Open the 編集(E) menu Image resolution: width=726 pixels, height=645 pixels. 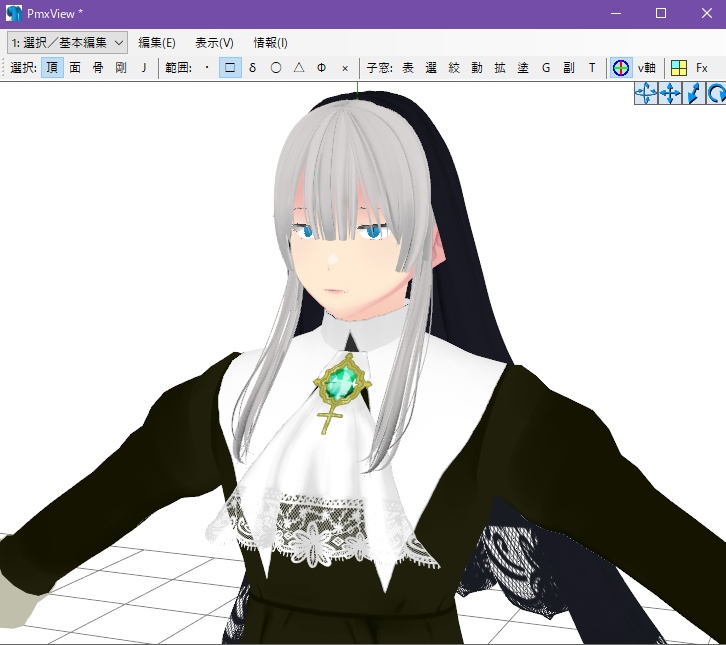[x=156, y=43]
